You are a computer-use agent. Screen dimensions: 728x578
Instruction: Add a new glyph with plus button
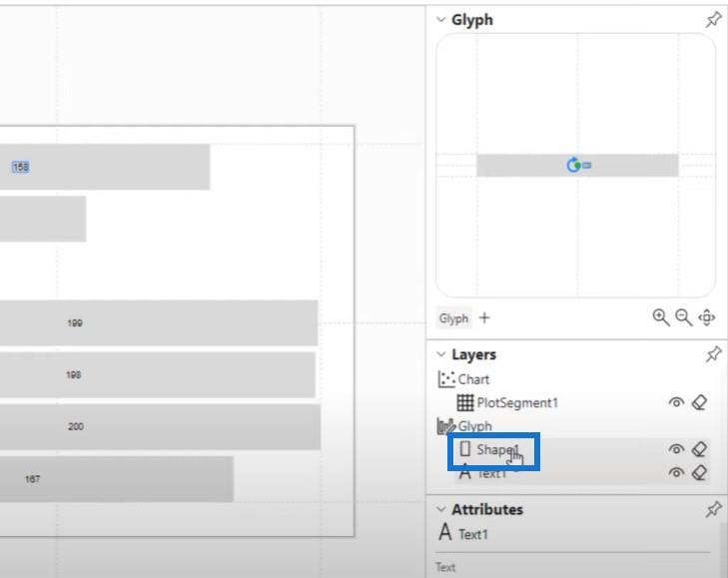coord(484,318)
